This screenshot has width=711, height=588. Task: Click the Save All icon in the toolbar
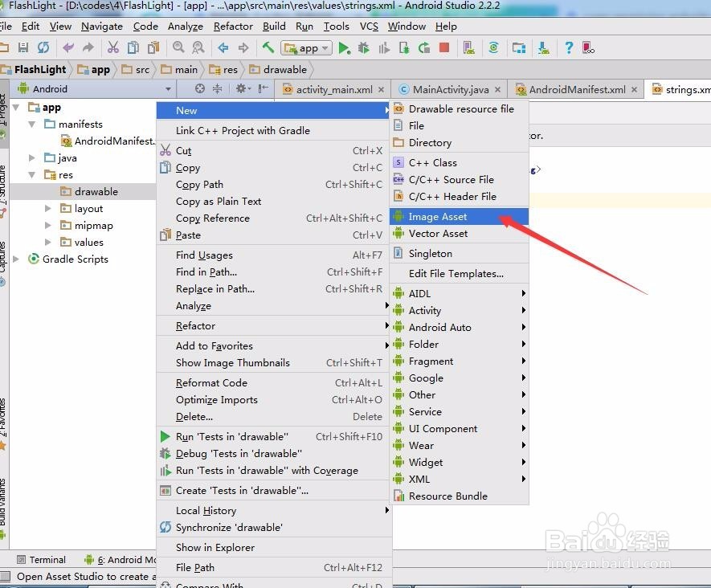coord(23,47)
